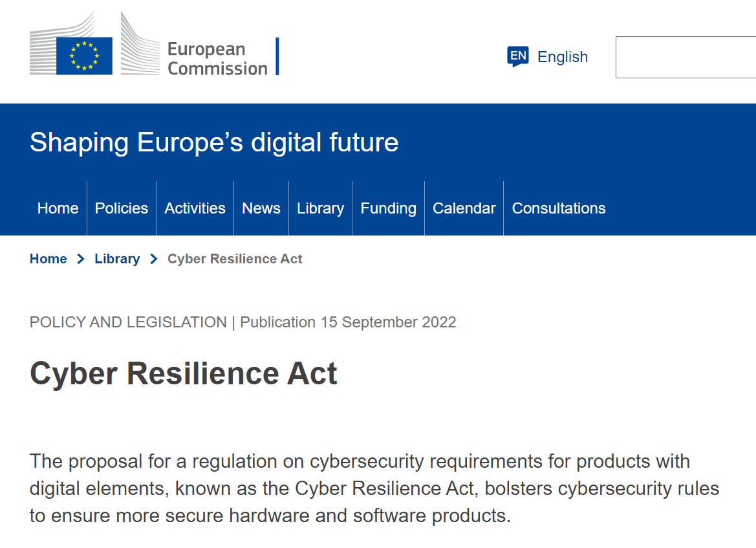Open the Policies navigation menu item
Viewport: 756px width, 548px height.
[122, 208]
